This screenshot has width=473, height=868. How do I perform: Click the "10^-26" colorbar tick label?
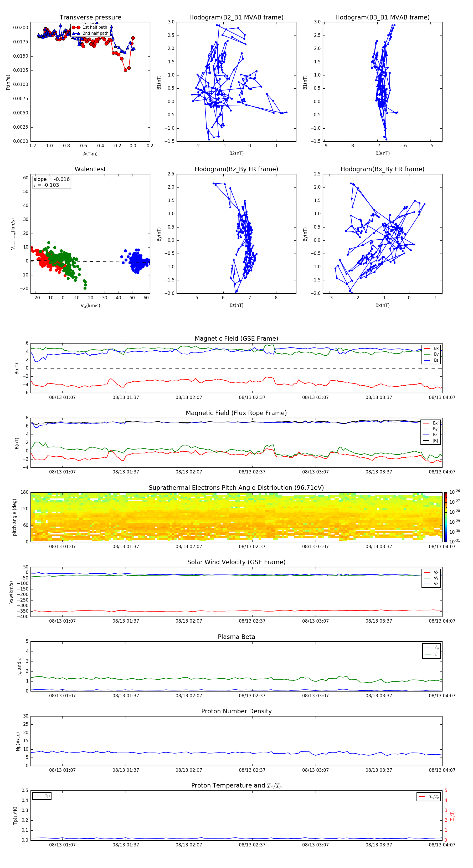pyautogui.click(x=455, y=492)
